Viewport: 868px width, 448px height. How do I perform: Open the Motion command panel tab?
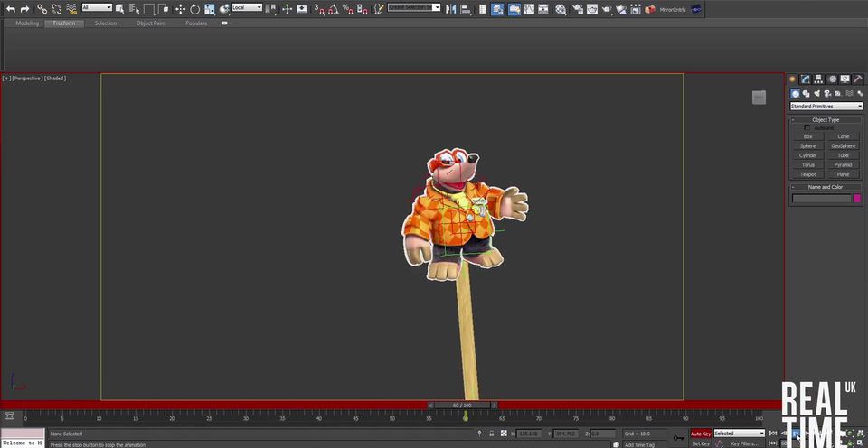832,79
